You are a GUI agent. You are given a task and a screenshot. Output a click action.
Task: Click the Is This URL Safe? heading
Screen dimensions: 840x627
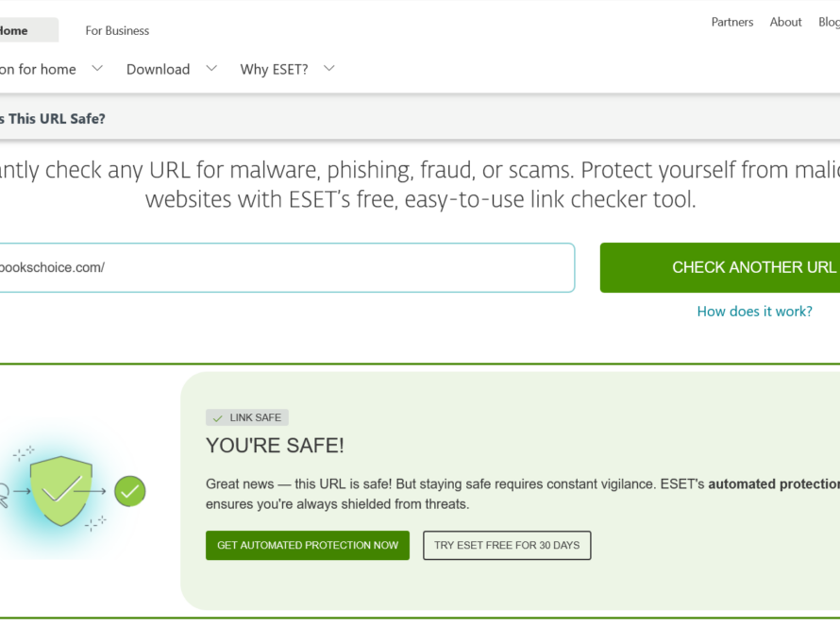coord(52,117)
